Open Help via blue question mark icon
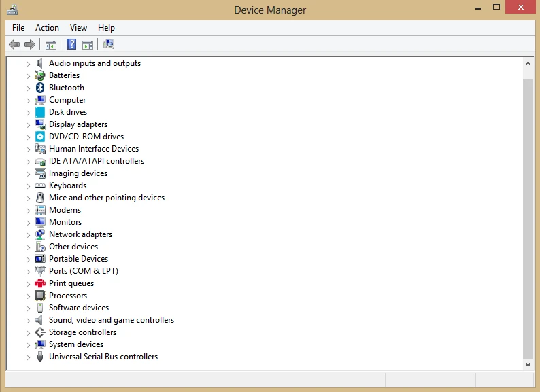 pyautogui.click(x=71, y=45)
